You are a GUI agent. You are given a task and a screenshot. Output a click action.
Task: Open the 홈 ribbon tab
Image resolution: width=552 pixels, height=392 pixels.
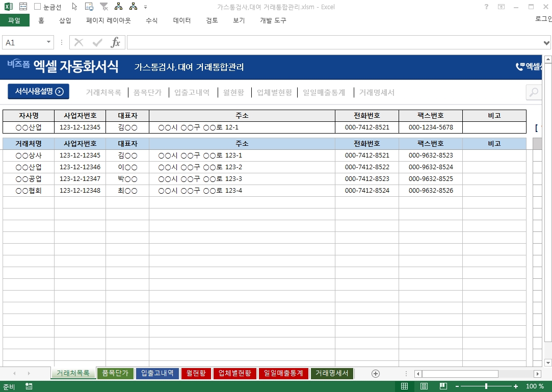tap(41, 20)
